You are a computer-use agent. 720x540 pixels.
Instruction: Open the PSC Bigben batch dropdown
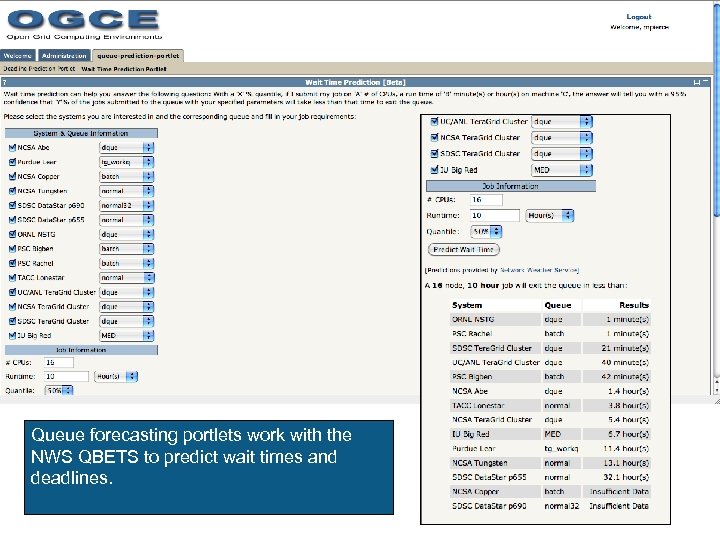pyautogui.click(x=127, y=248)
